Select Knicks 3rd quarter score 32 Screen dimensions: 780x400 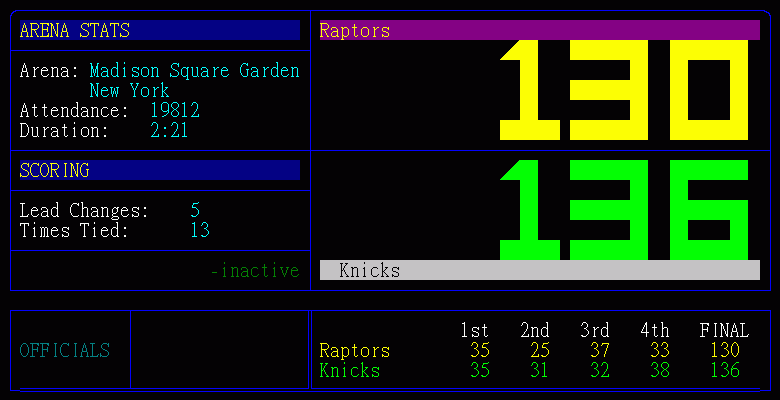coord(600,371)
